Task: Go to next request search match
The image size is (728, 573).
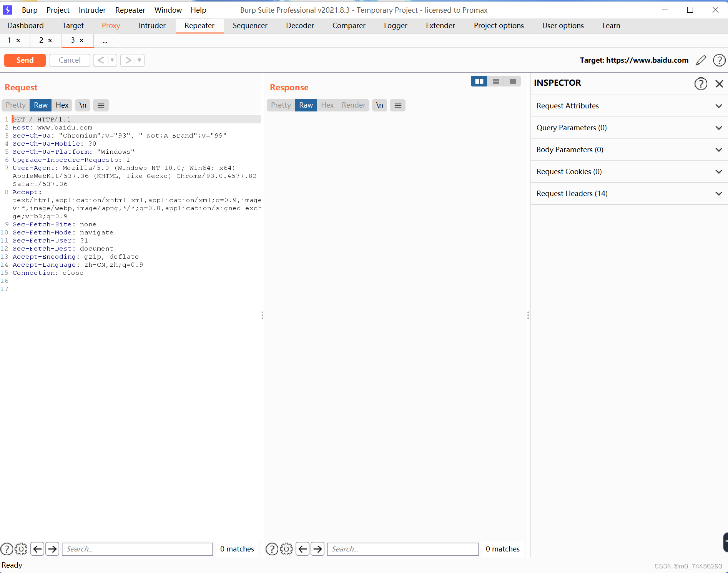Action: tap(52, 549)
